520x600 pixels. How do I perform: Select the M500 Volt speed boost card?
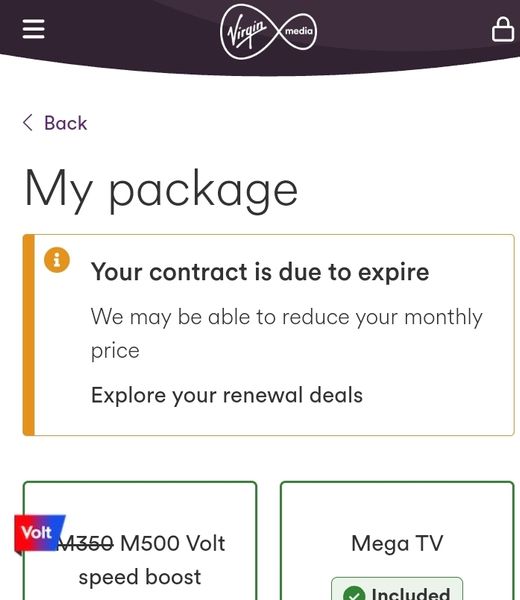140,540
